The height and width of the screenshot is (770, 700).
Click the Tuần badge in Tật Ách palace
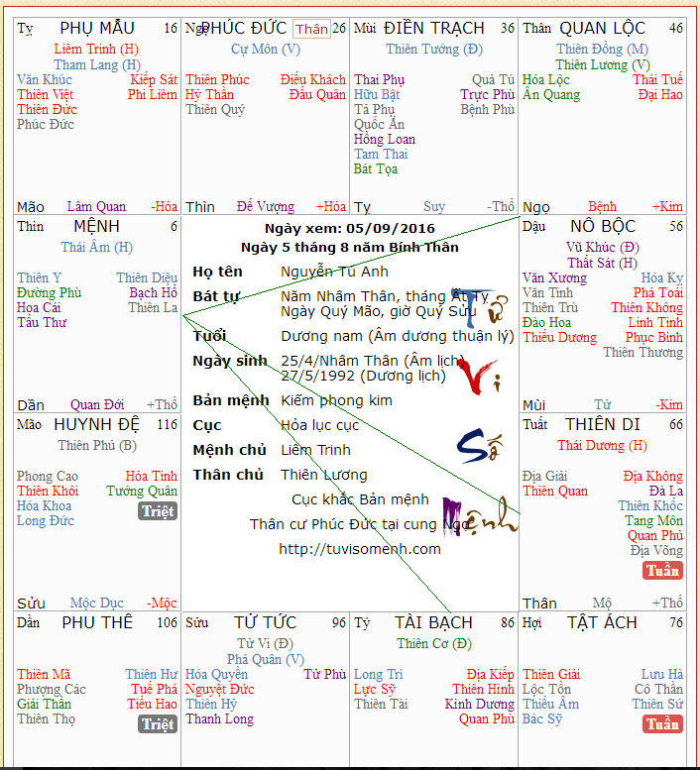(662, 724)
